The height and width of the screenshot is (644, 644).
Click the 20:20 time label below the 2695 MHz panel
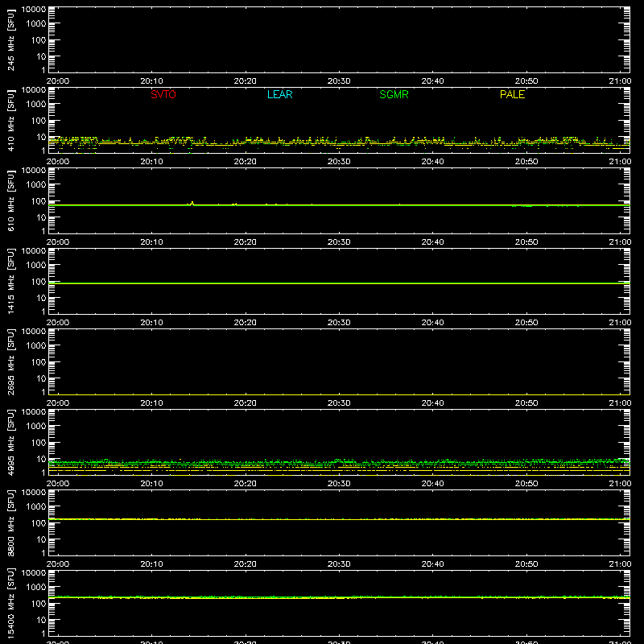[246, 403]
